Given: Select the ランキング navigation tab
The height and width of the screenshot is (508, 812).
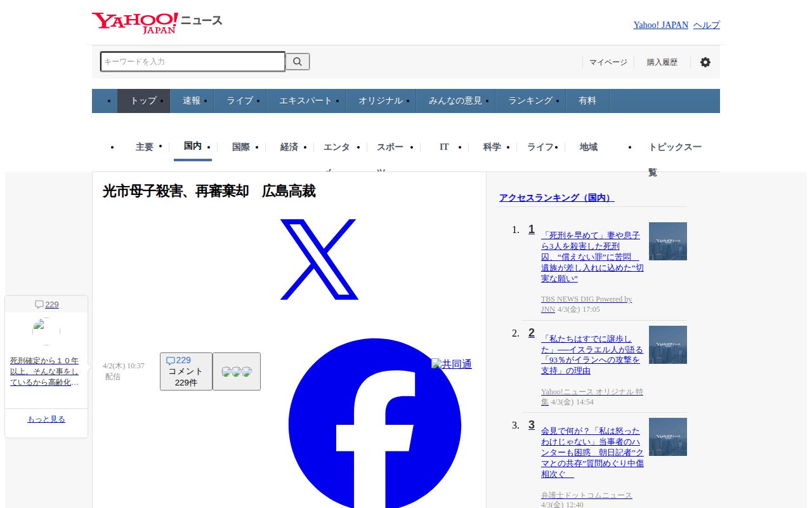Looking at the screenshot, I should click(530, 101).
